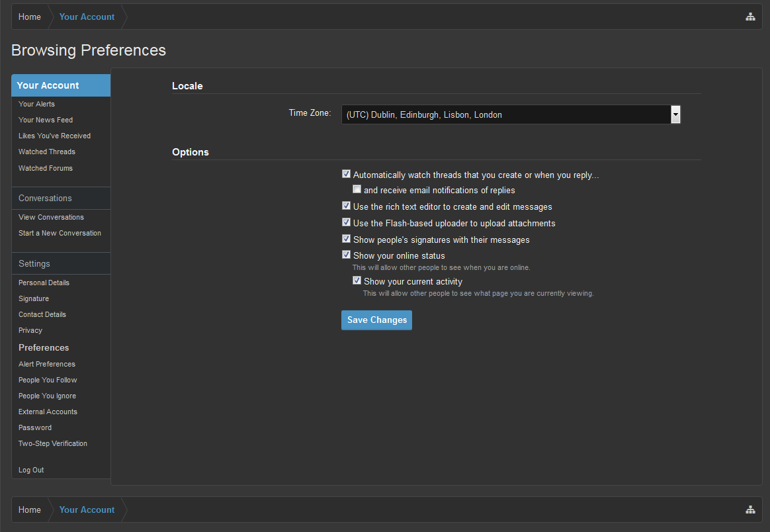The height and width of the screenshot is (532, 770).
Task: Open Watched Threads
Action: [47, 152]
